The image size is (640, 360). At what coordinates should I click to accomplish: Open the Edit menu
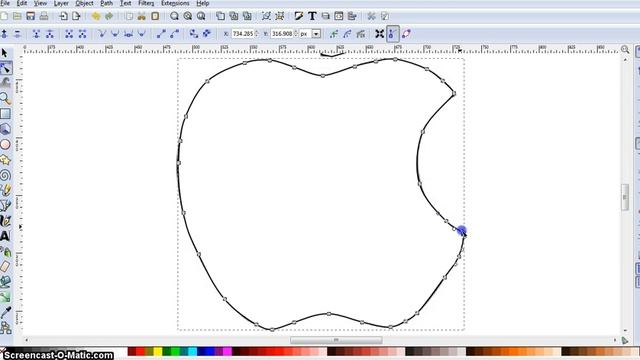coord(22,3)
